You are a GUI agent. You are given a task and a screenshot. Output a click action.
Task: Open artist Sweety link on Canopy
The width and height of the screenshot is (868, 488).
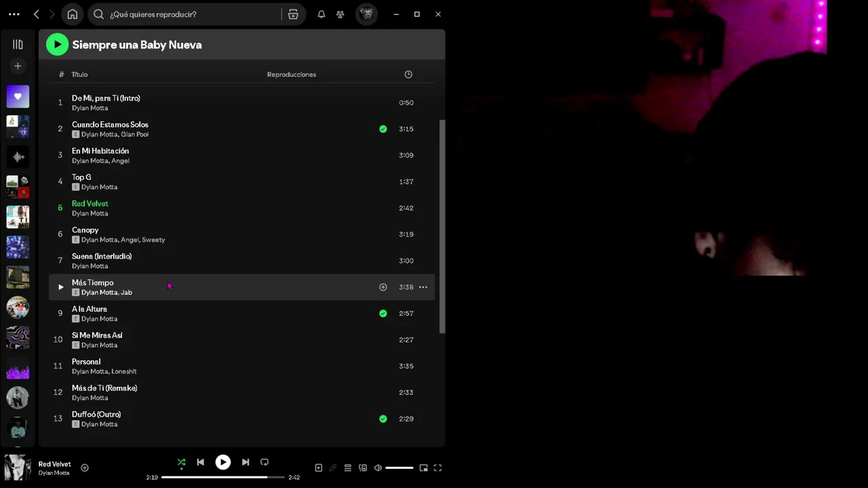(153, 240)
